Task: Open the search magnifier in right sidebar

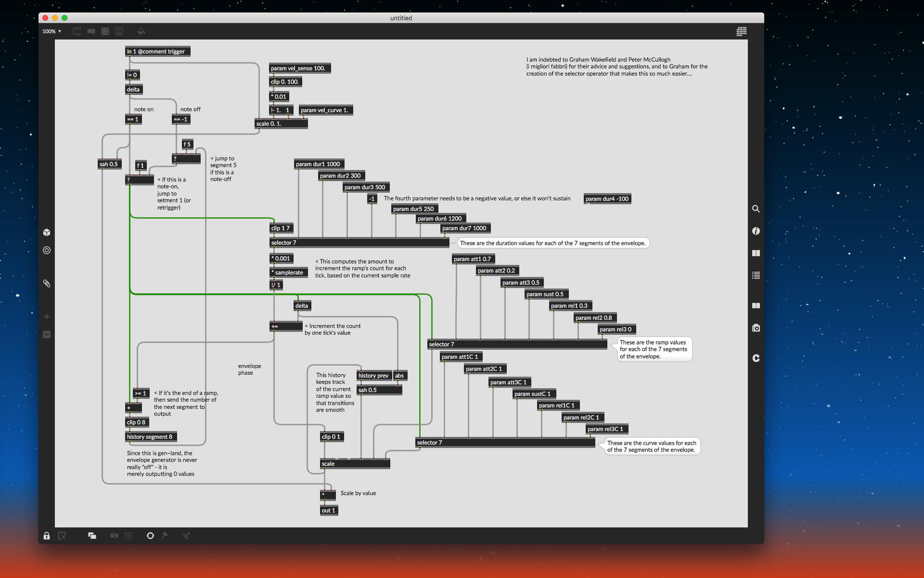Action: [756, 209]
